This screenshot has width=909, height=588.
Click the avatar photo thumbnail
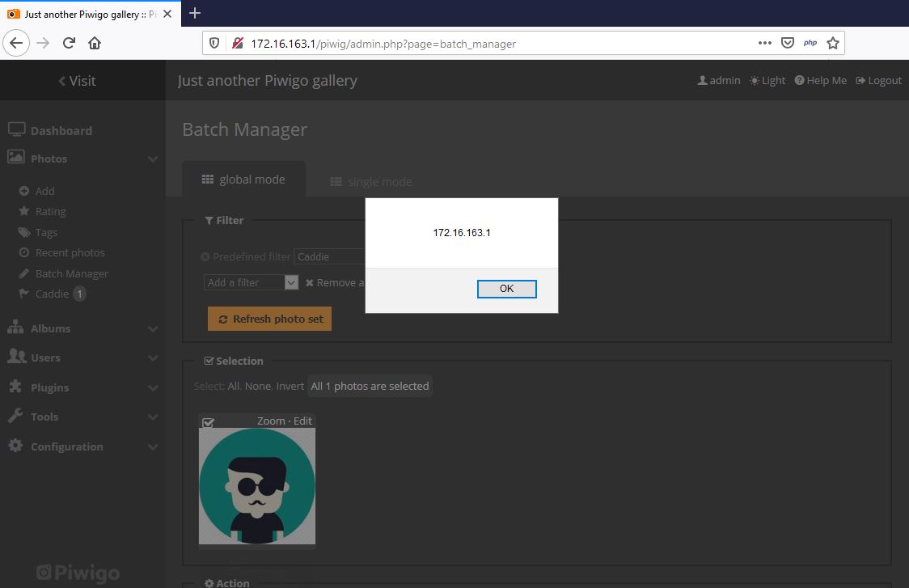click(257, 486)
